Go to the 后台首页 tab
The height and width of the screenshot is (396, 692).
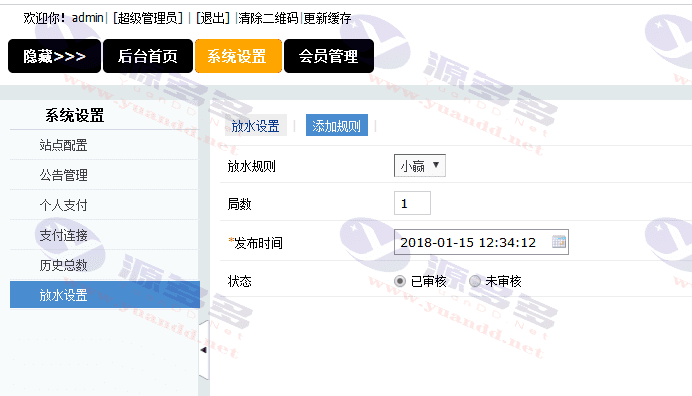[148, 56]
